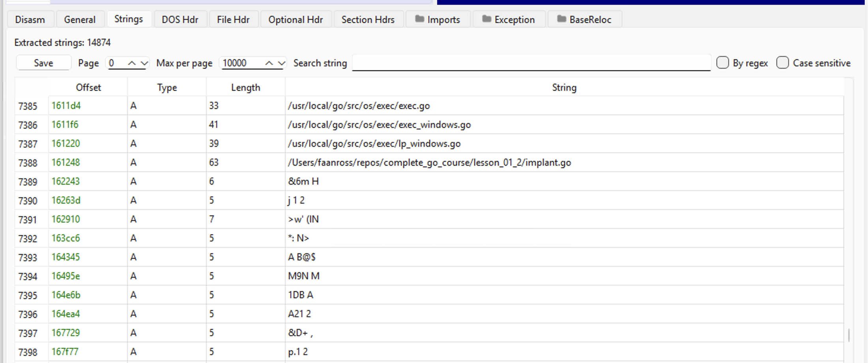
Task: Toggle the Case sensitive checkbox
Action: coord(782,63)
